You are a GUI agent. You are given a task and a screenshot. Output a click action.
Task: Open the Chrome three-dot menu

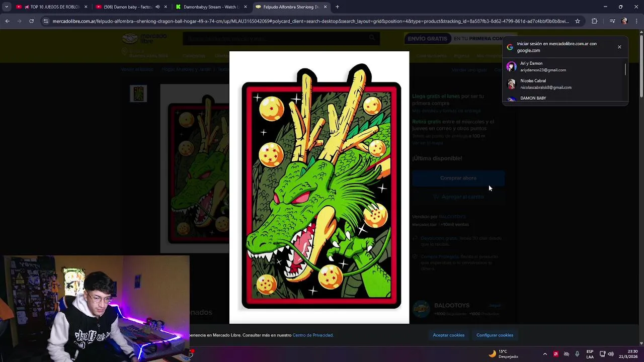637,21
